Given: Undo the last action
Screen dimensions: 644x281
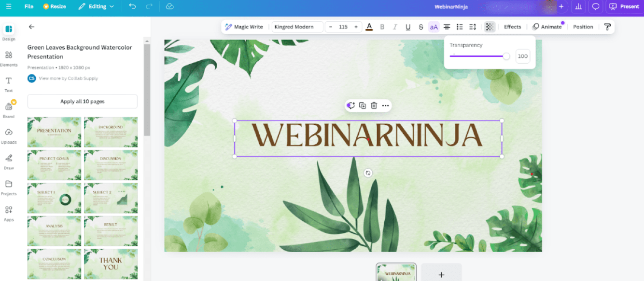Looking at the screenshot, I should click(132, 7).
